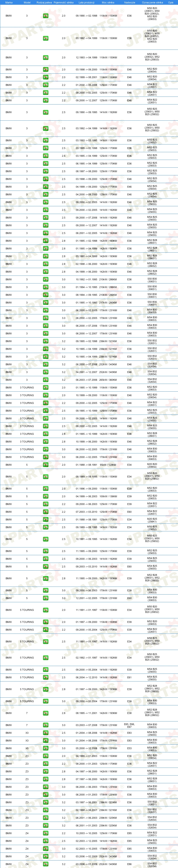Select the '07.2003 -> 03.2010' production years cell

(86, 512)
